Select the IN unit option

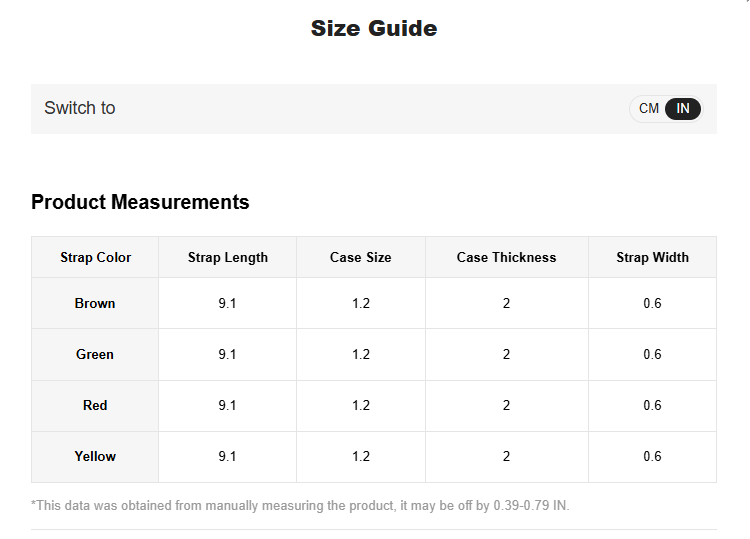pyautogui.click(x=683, y=109)
